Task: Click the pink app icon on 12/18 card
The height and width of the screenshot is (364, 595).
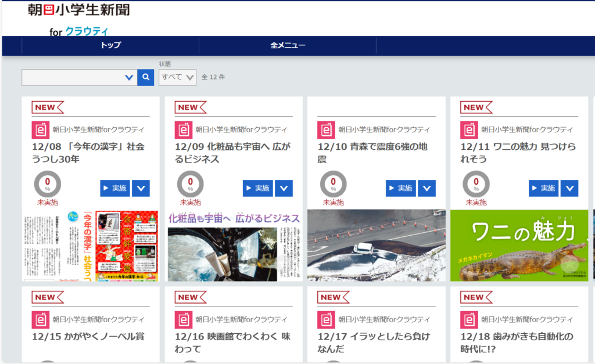Action: (x=469, y=319)
